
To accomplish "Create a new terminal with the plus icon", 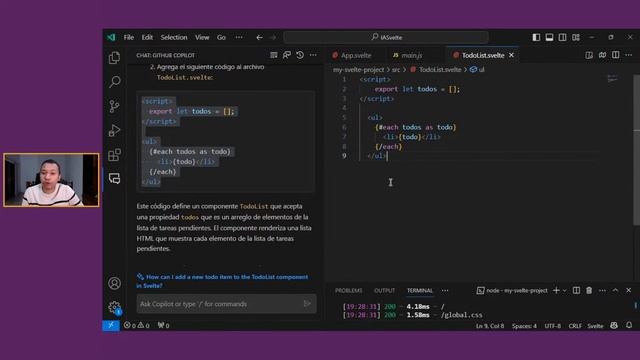I will click(x=556, y=290).
